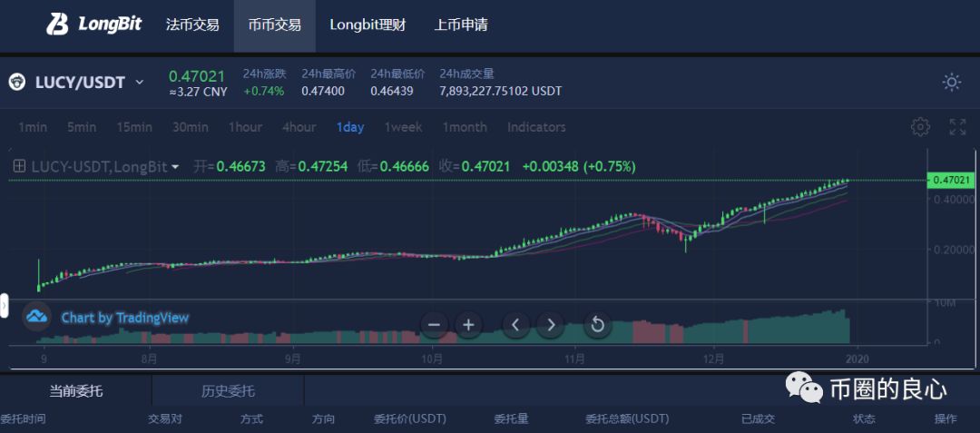Open the side panel handle at left edge
Screen dimensions: 980x433
click(x=4, y=306)
